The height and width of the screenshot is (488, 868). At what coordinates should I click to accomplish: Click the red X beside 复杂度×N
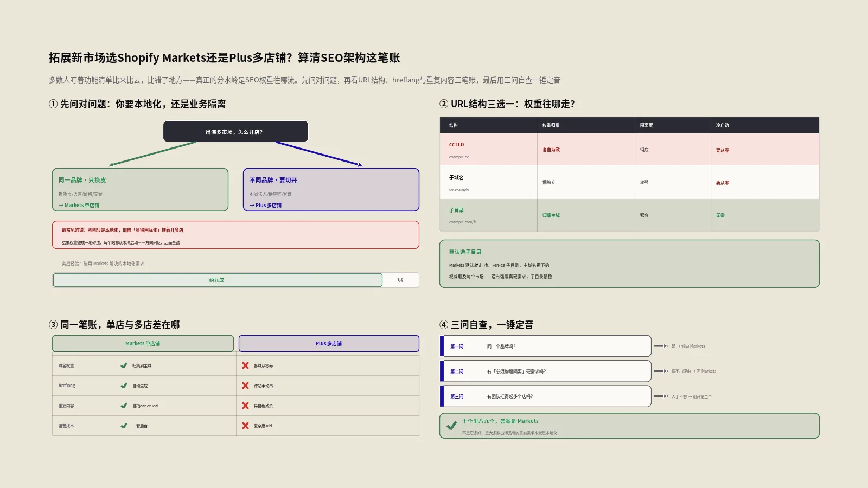(x=245, y=426)
